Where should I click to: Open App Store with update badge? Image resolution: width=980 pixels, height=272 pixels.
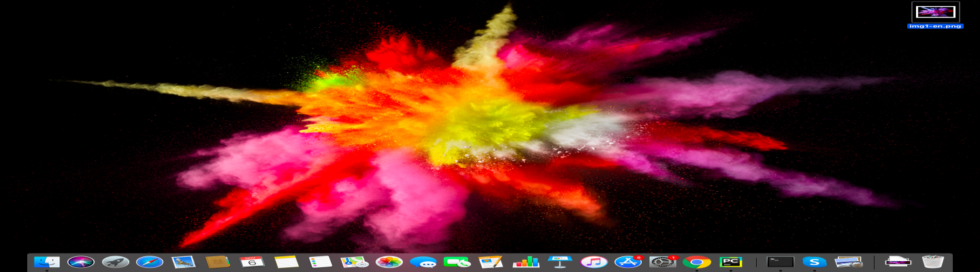[628, 262]
